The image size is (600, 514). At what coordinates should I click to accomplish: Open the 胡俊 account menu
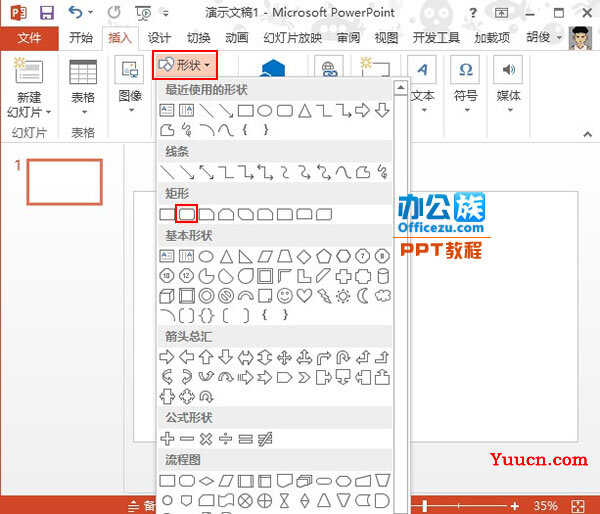[x=544, y=38]
